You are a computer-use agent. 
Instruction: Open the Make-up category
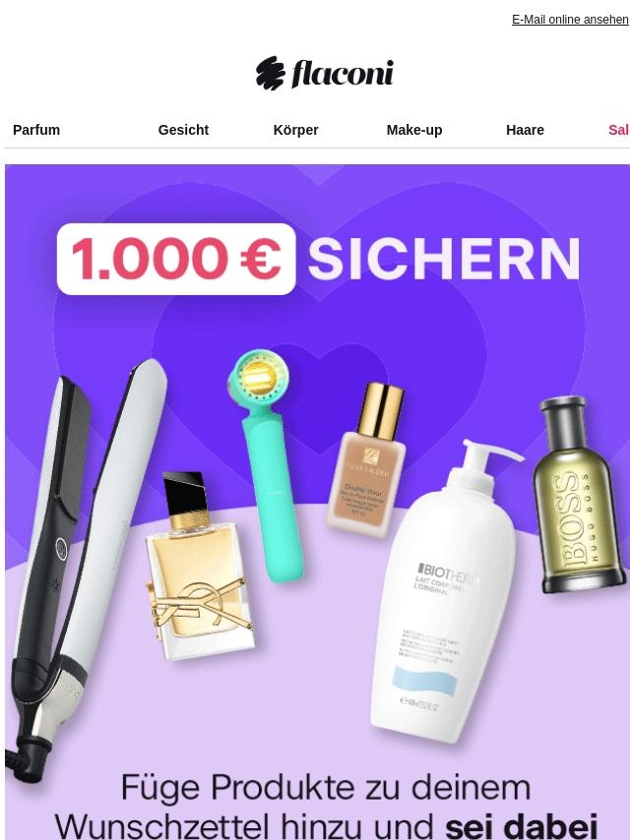414,130
